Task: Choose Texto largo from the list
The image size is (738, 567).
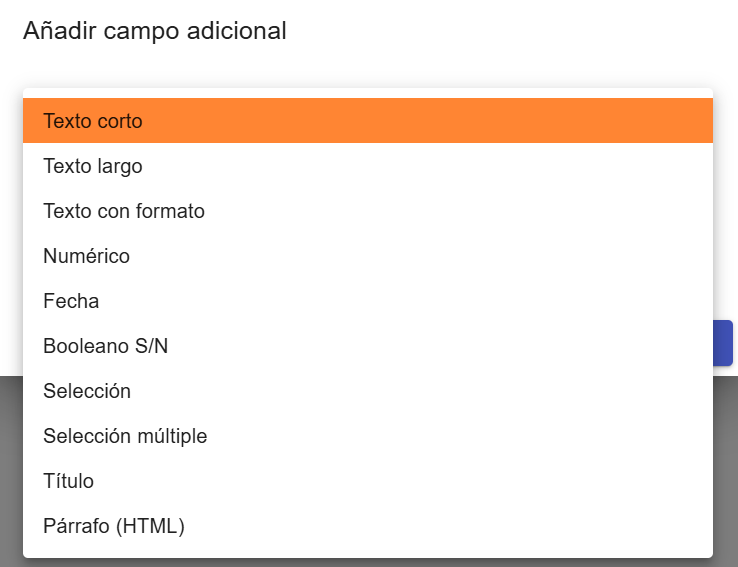Action: click(x=368, y=166)
